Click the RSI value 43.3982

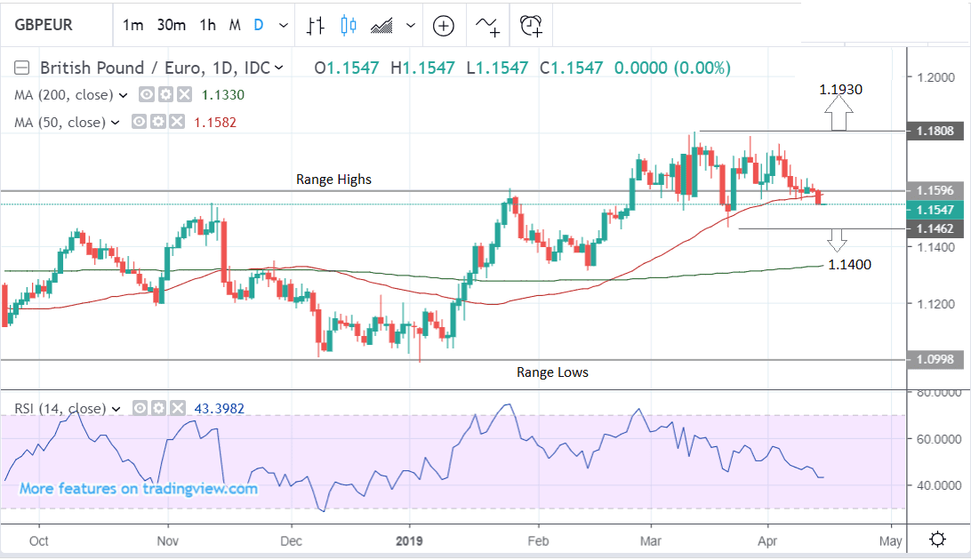[x=220, y=408]
